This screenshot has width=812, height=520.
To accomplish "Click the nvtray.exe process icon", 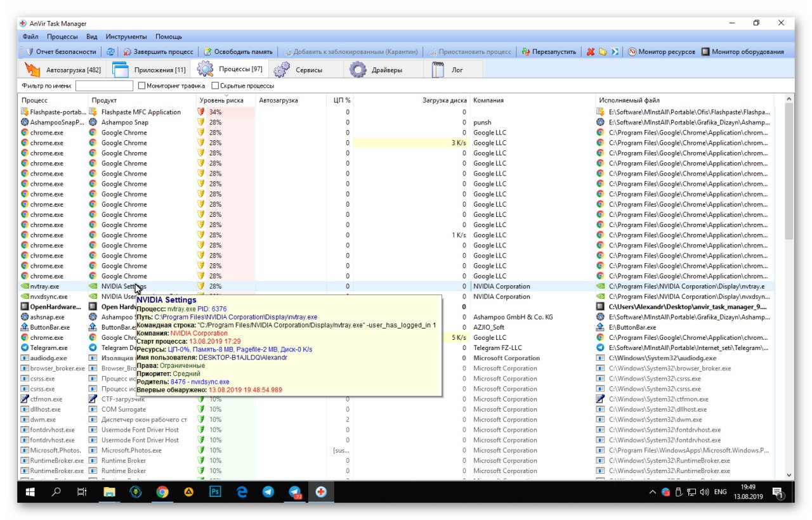I will [x=25, y=286].
